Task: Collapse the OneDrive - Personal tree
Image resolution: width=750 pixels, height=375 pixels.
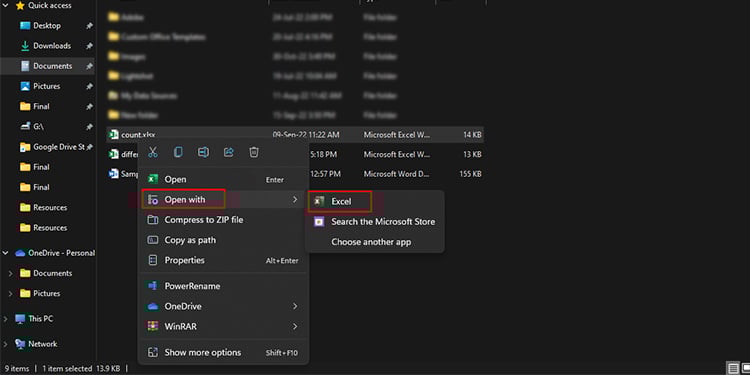Action: 6,253
